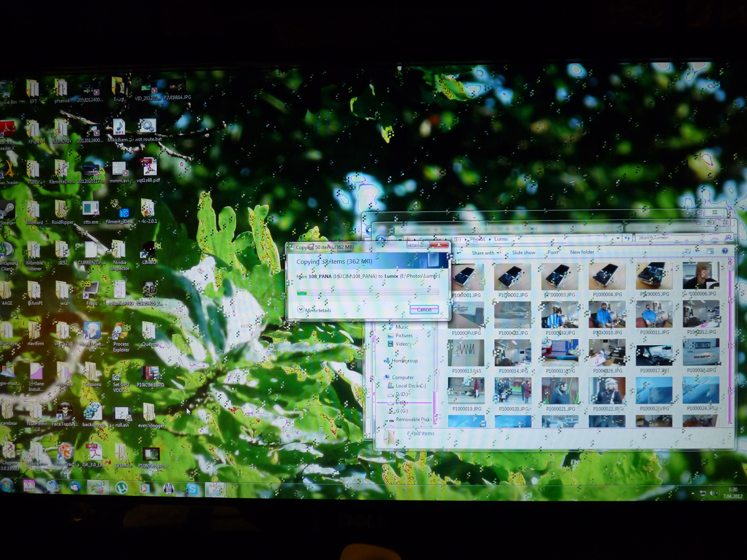Open Thunderbird from the taskbar

coord(75,487)
